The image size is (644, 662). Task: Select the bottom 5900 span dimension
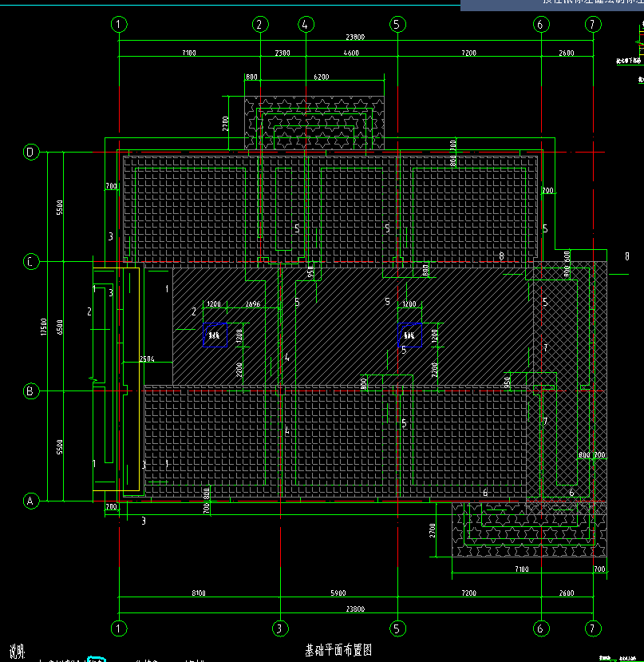[338, 593]
